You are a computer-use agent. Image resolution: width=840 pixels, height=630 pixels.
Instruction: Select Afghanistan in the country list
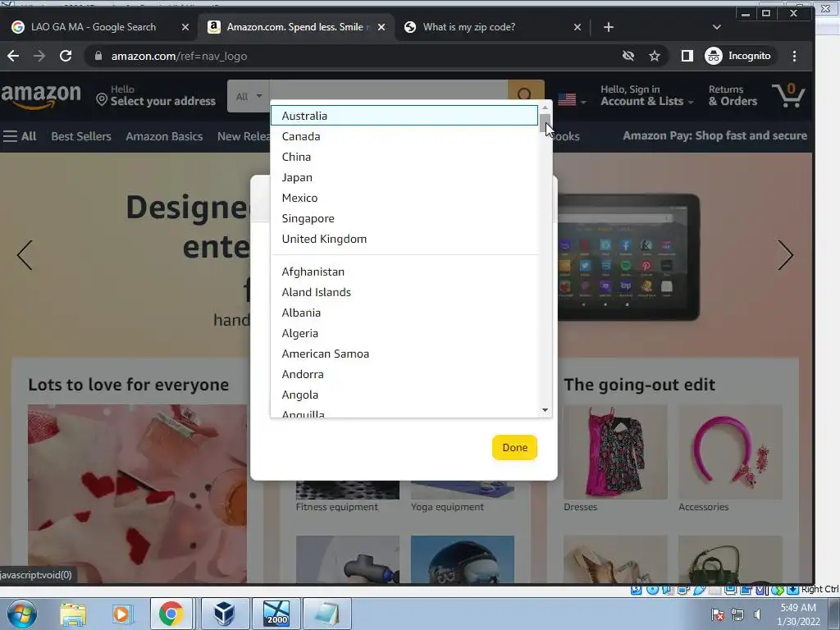[x=404, y=272]
